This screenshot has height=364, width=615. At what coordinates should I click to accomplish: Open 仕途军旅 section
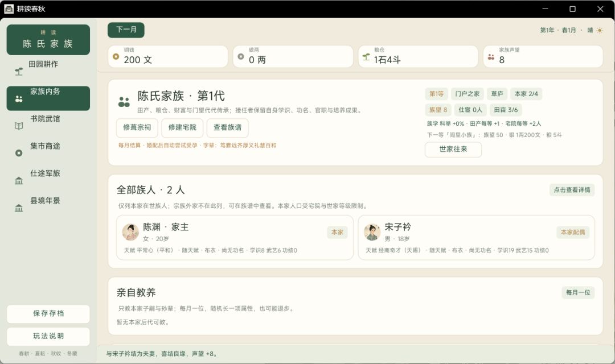pos(48,180)
